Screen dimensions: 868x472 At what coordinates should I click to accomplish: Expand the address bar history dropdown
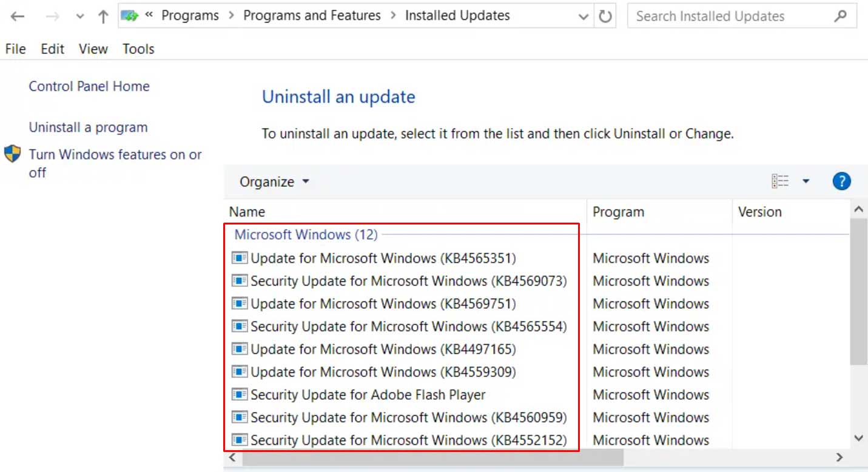coord(584,16)
